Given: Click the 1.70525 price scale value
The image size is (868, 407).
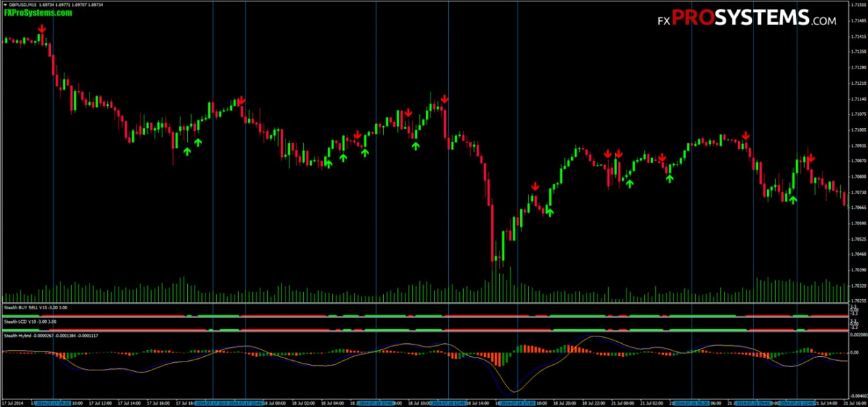Looking at the screenshot, I should pyautogui.click(x=858, y=239).
